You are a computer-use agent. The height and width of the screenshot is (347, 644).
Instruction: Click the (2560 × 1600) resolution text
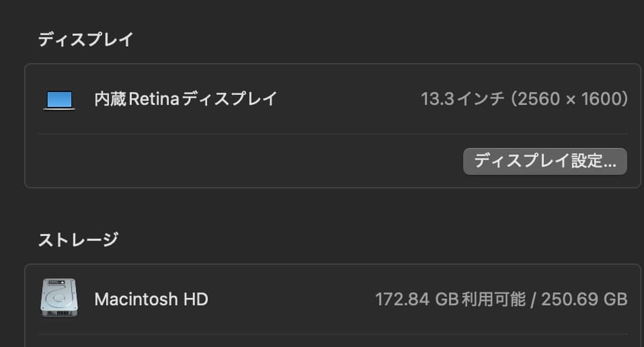click(x=569, y=100)
